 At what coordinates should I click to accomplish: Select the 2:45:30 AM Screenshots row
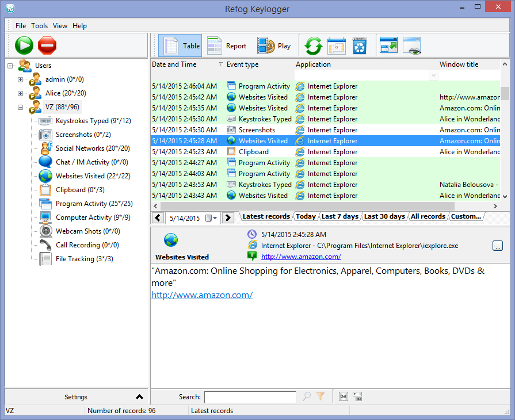point(325,130)
